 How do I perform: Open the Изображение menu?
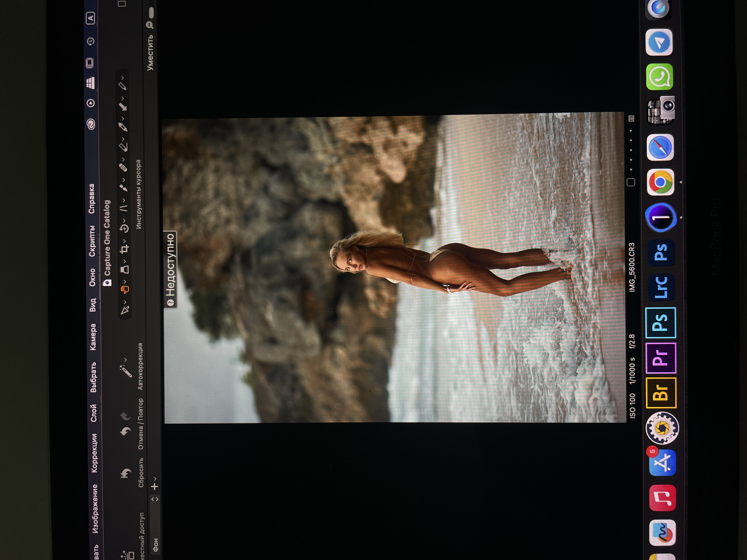tap(95, 509)
